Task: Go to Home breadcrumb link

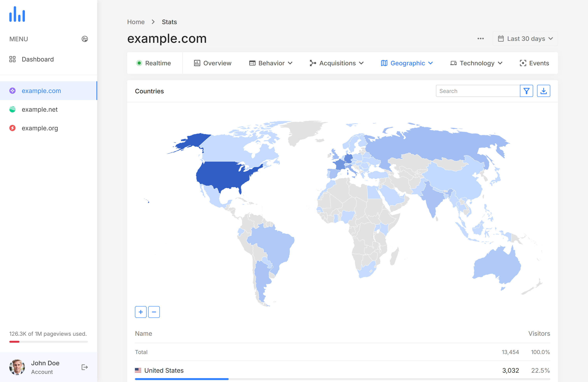Action: coord(136,22)
